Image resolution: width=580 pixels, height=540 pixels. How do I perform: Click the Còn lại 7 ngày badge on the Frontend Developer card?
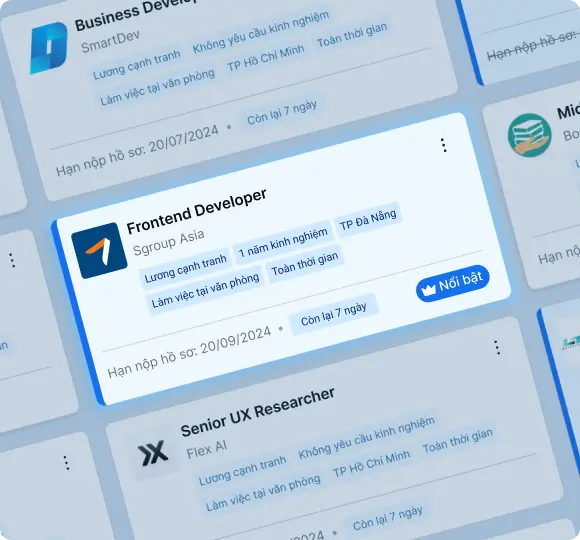[x=334, y=314]
